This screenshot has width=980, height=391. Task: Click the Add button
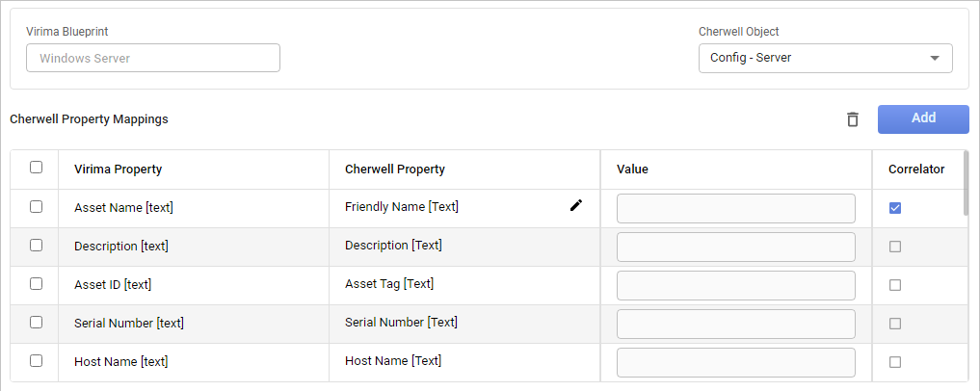pyautogui.click(x=922, y=118)
